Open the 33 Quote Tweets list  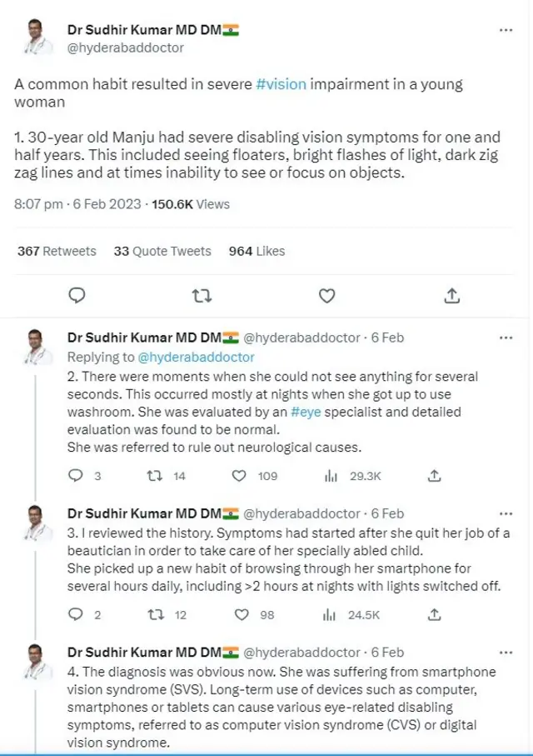point(162,251)
